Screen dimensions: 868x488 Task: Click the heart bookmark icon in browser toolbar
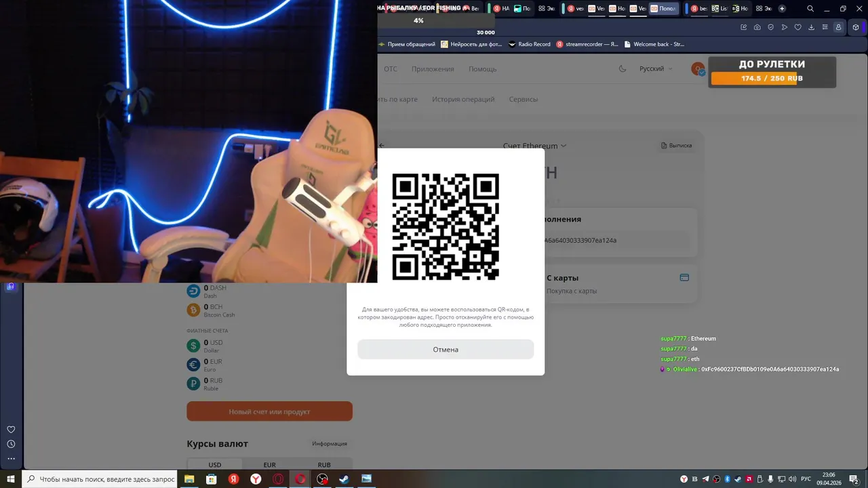(x=798, y=27)
